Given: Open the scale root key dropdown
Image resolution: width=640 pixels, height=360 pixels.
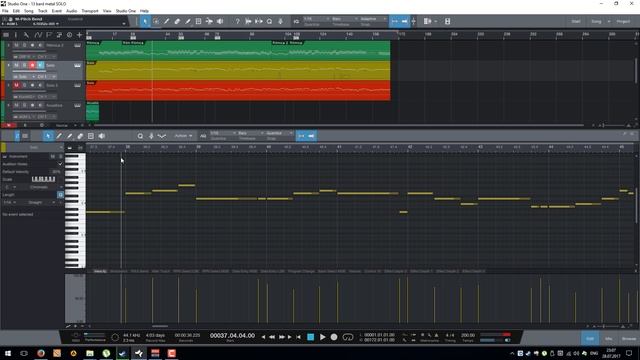Looking at the screenshot, I should [x=10, y=187].
